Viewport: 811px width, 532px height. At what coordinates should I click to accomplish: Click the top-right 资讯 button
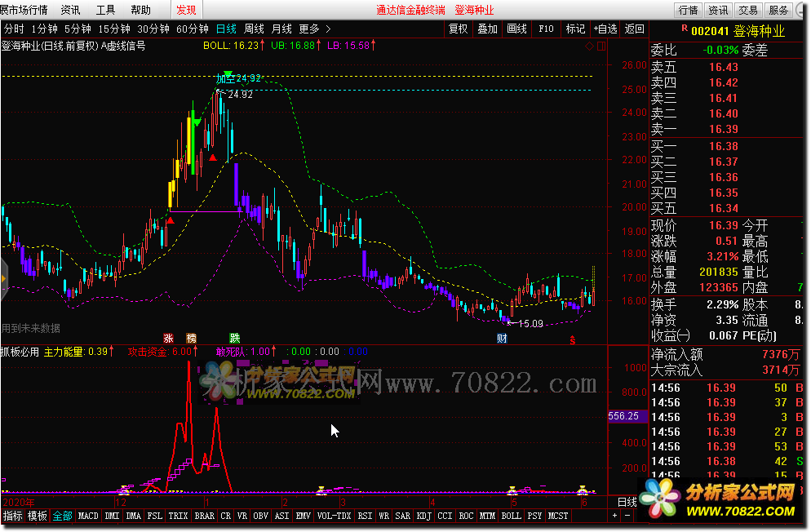[x=718, y=10]
